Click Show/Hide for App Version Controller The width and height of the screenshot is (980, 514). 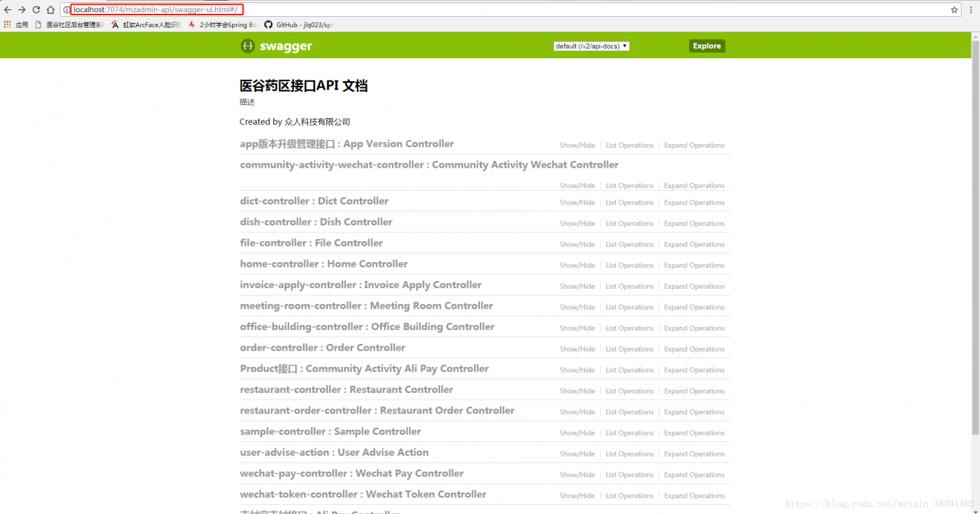click(x=577, y=146)
